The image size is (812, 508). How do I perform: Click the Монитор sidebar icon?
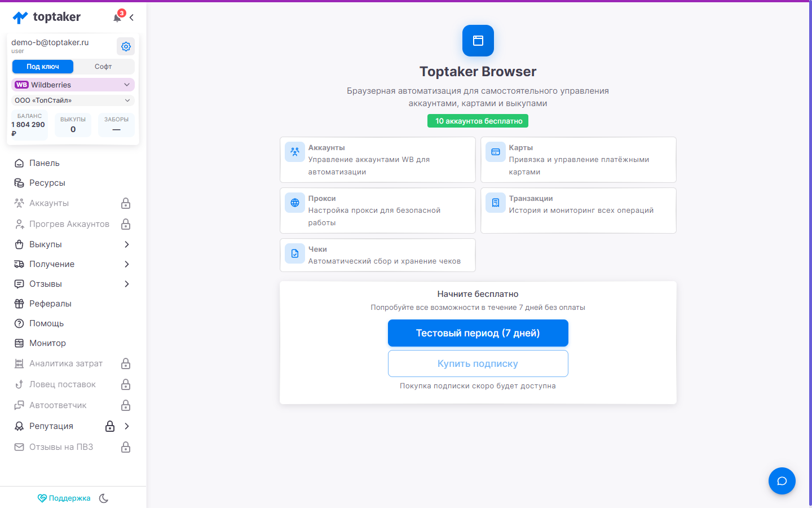pos(19,343)
